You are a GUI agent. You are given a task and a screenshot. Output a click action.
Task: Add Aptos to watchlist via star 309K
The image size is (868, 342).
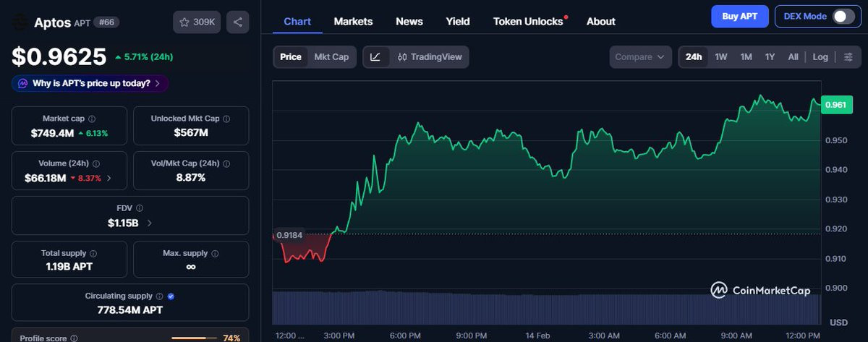coord(197,22)
